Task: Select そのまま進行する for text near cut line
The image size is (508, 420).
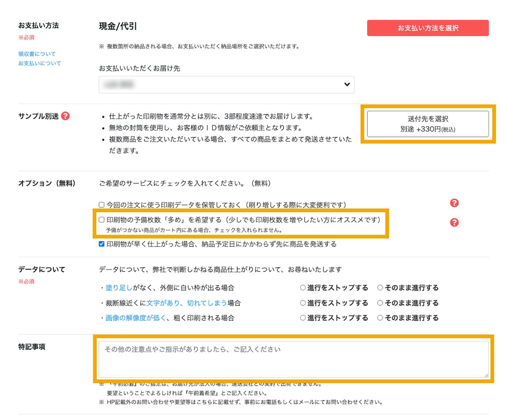Action: [x=380, y=303]
